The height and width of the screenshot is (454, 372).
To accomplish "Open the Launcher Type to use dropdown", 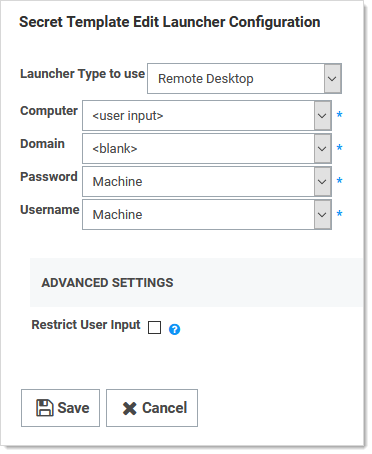I will click(244, 79).
